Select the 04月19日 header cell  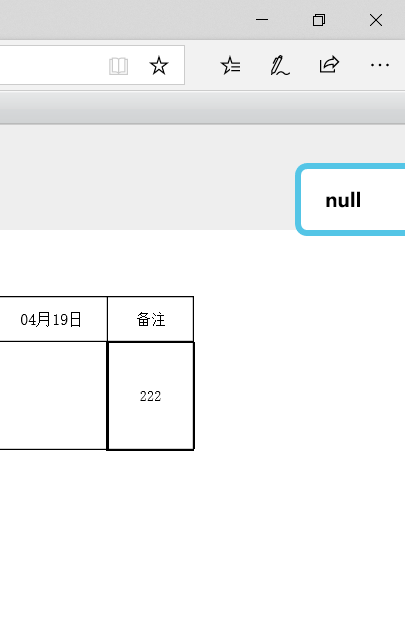(53, 319)
